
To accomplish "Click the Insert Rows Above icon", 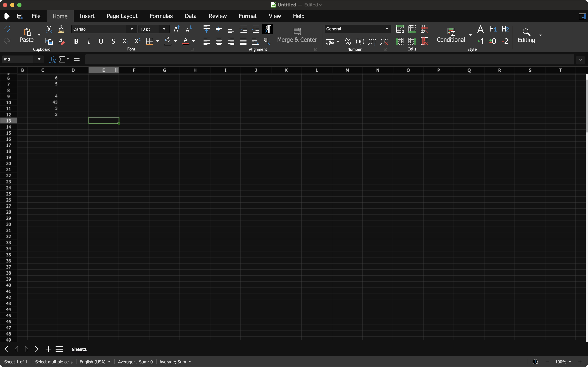I will click(x=400, y=29).
